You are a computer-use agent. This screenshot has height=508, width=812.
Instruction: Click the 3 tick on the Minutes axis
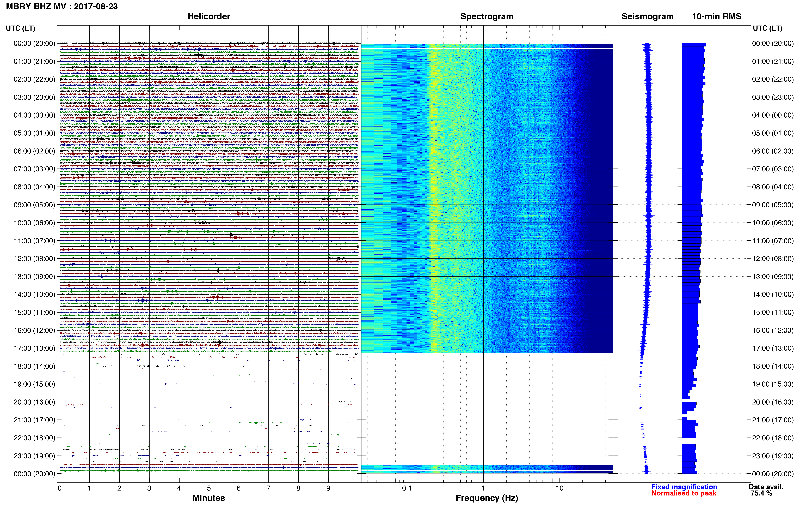coord(149,488)
